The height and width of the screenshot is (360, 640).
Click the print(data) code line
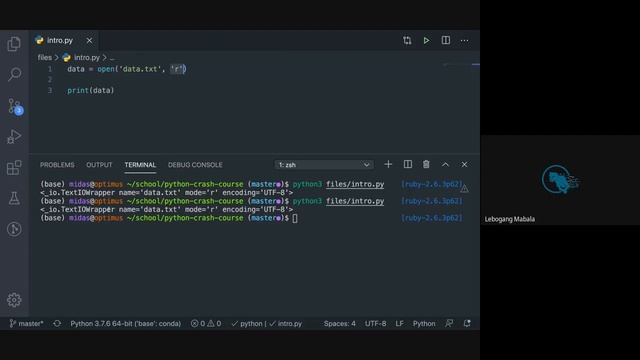click(91, 90)
